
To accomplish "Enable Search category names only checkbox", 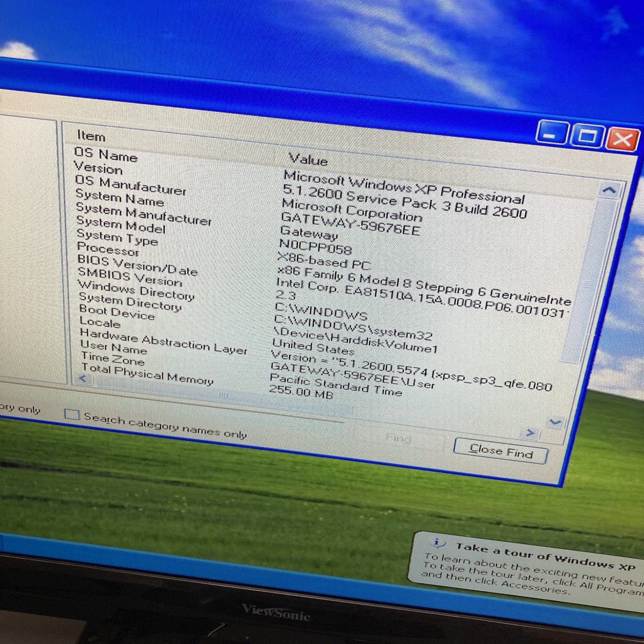I will [x=72, y=414].
